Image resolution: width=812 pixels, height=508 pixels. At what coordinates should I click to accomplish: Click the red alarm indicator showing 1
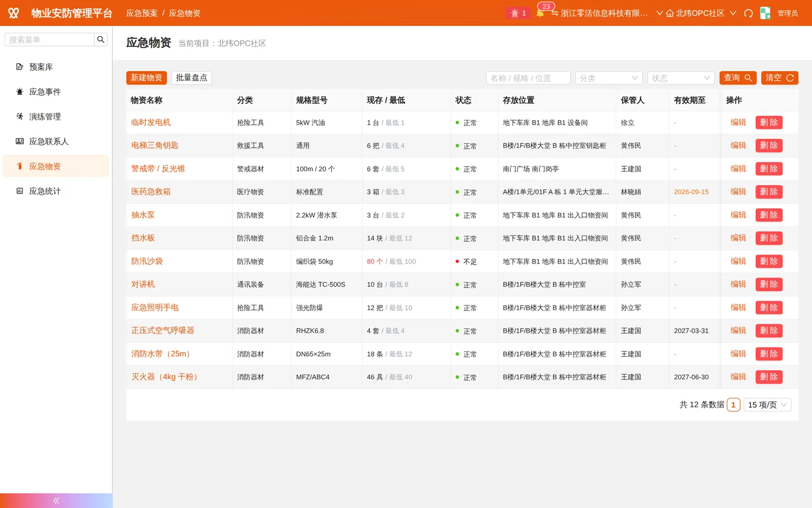coord(518,13)
